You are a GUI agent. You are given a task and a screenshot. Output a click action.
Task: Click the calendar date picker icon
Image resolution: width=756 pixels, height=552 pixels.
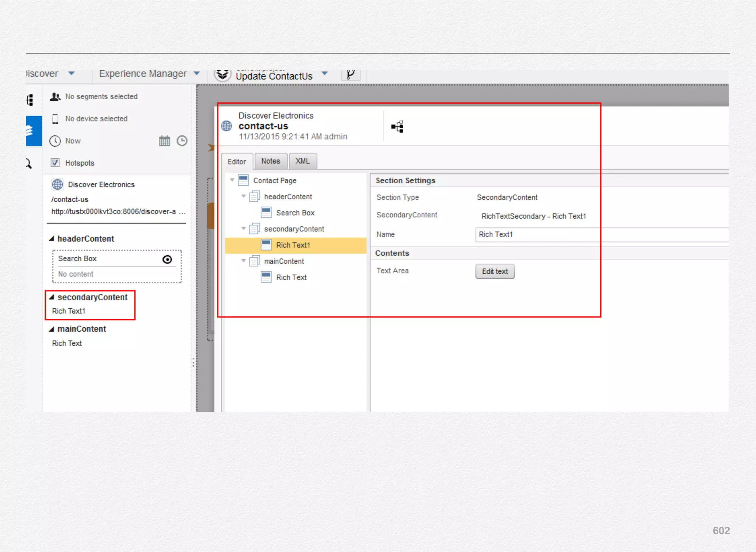[x=164, y=141]
